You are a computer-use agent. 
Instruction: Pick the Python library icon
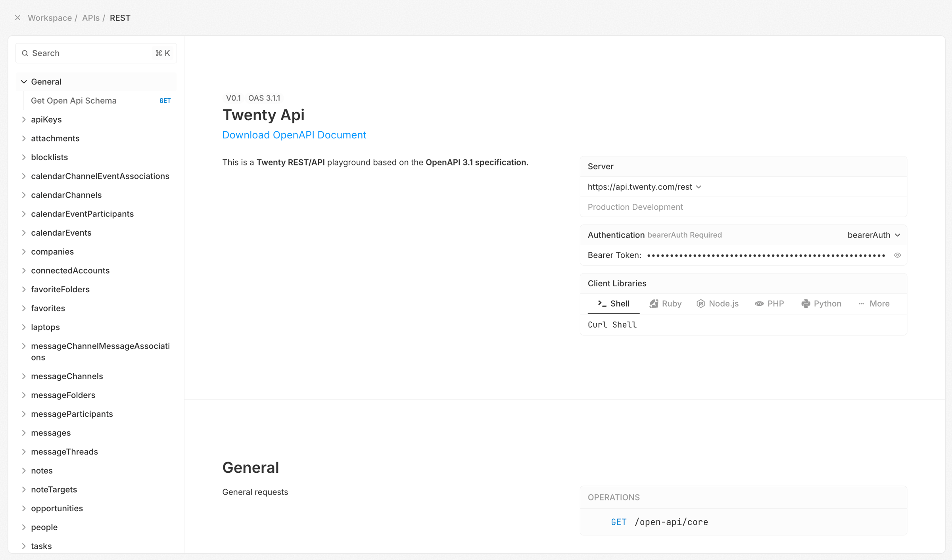(x=805, y=303)
